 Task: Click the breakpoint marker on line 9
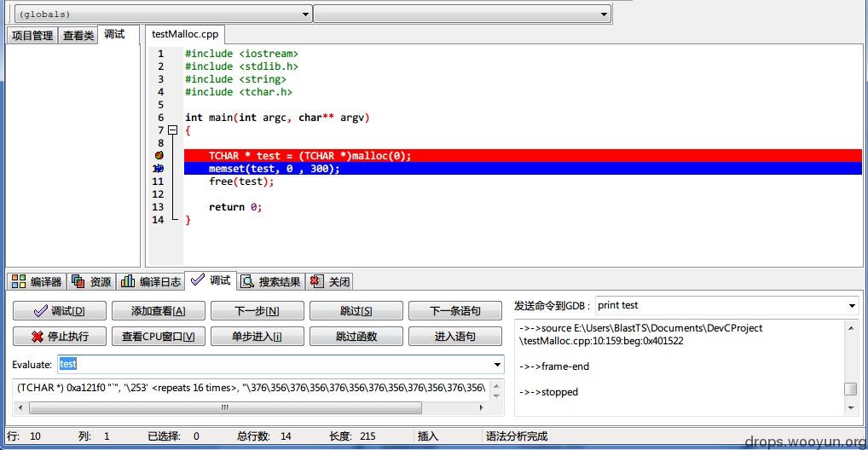(x=159, y=155)
